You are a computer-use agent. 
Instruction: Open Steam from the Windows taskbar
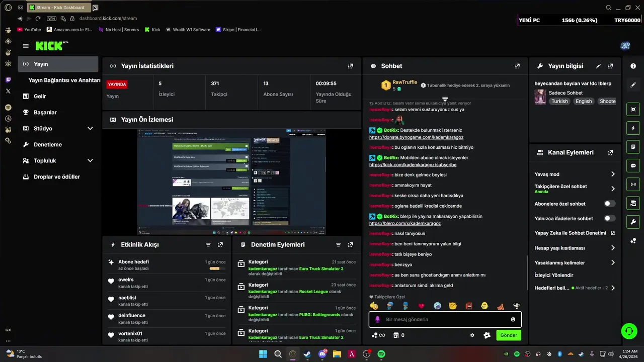307,354
